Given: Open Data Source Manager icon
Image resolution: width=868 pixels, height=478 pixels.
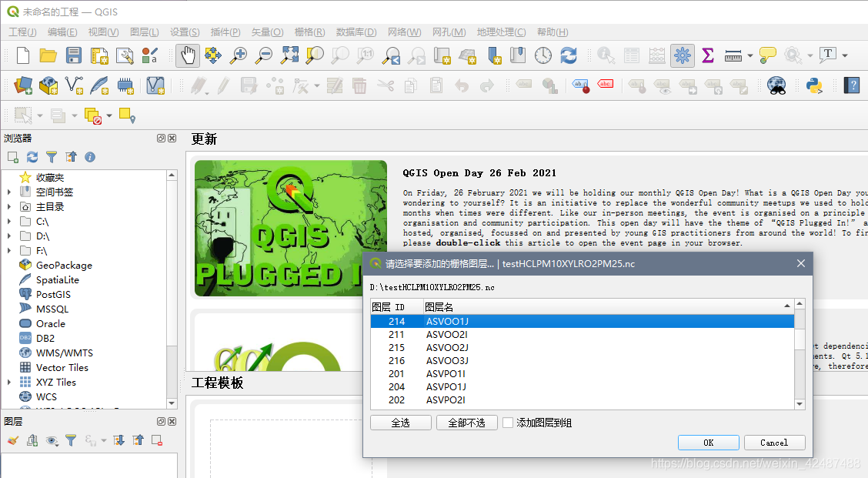Looking at the screenshot, I should tap(22, 85).
